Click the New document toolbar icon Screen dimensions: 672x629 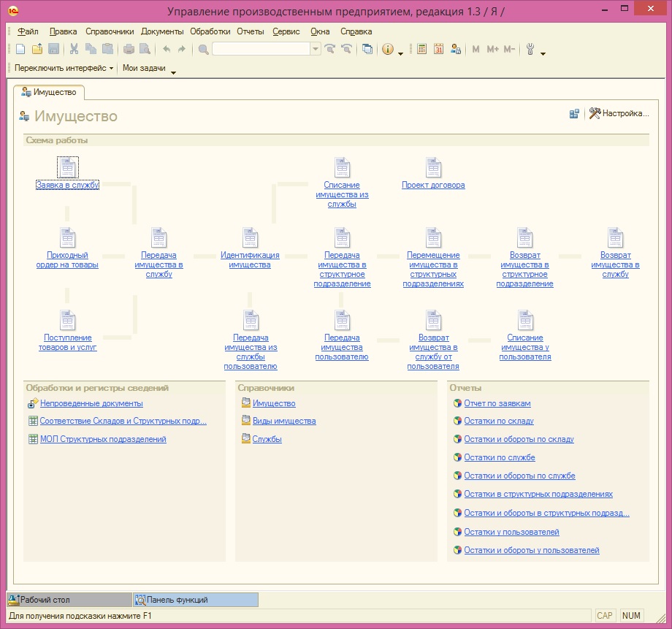(20, 50)
